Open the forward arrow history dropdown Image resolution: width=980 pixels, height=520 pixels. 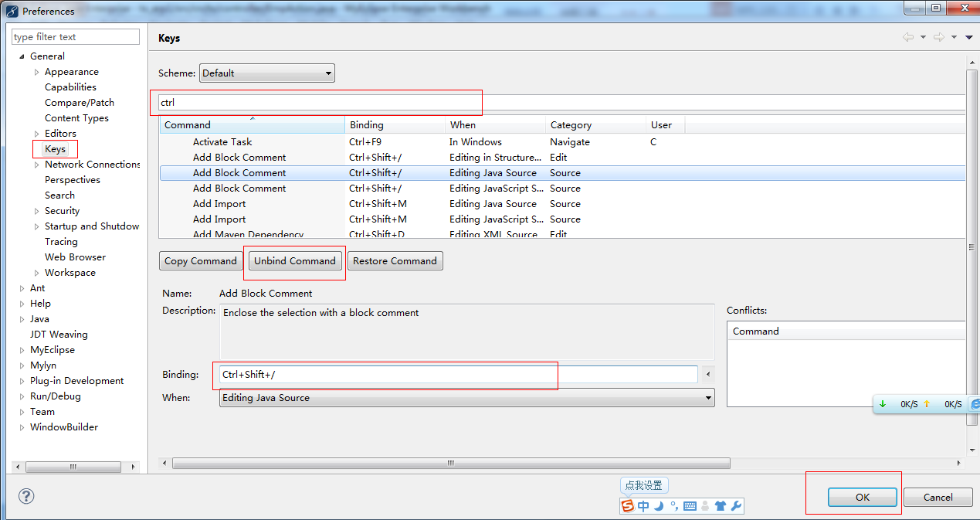tap(954, 37)
